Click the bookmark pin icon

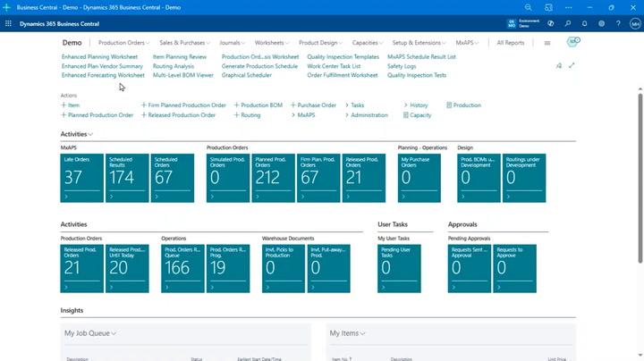click(x=559, y=65)
